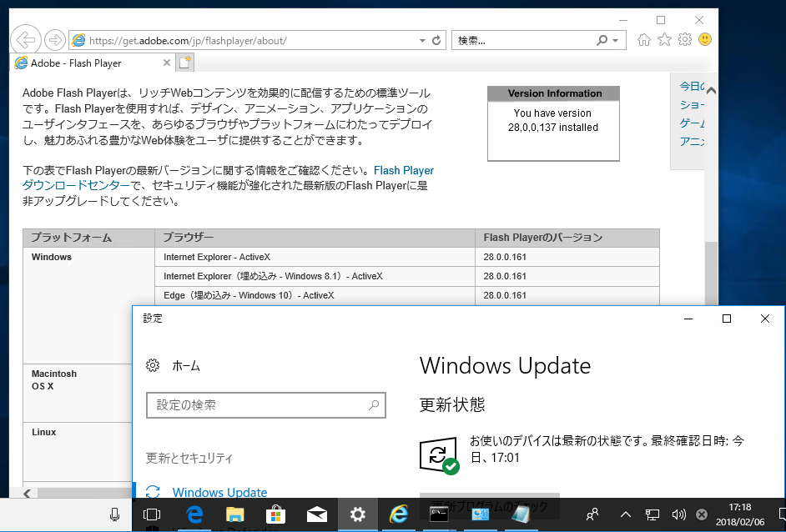The image size is (786, 532).
Task: Open the 今日 sidebar link on the page
Action: coord(692,86)
